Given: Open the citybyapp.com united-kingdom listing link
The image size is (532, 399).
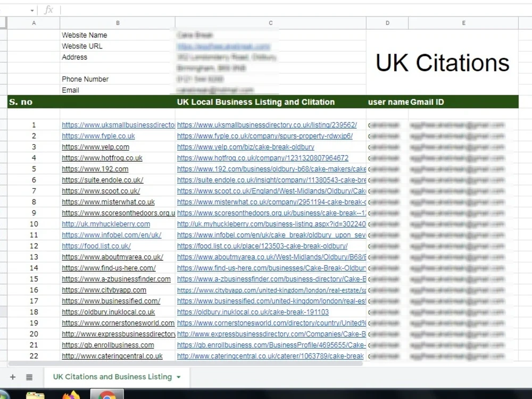Looking at the screenshot, I should tap(271, 290).
